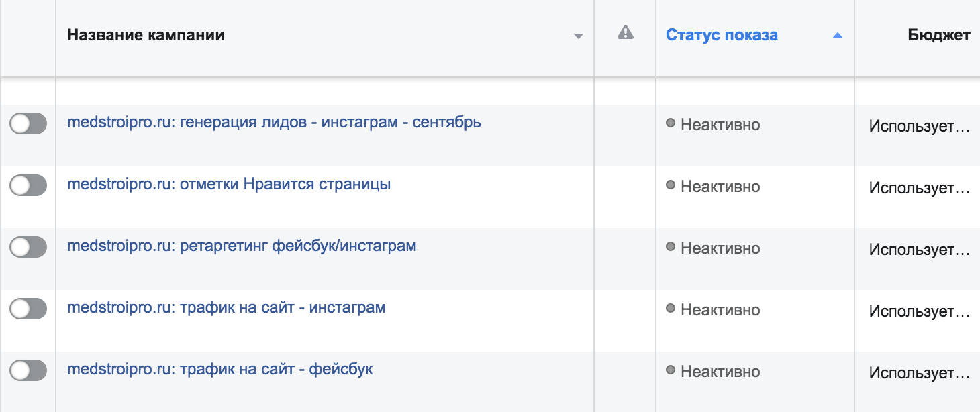Image resolution: width=980 pixels, height=412 pixels.
Task: Select the Бюджет column header
Action: coord(939,35)
